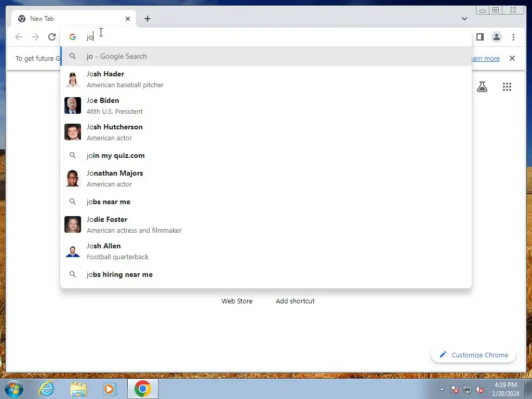The image size is (532, 399).
Task: Reload the current page
Action: (52, 37)
